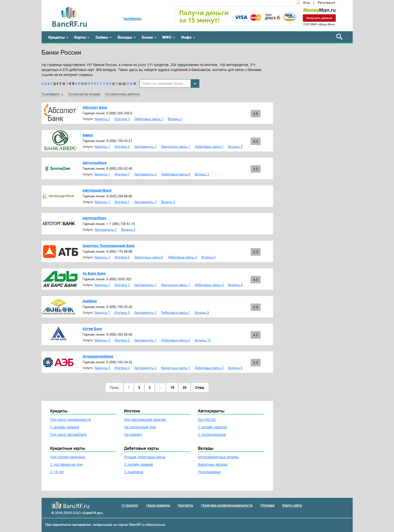Open Под материнский капитал mortgage link
This screenshot has height=532, width=394.
click(145, 420)
